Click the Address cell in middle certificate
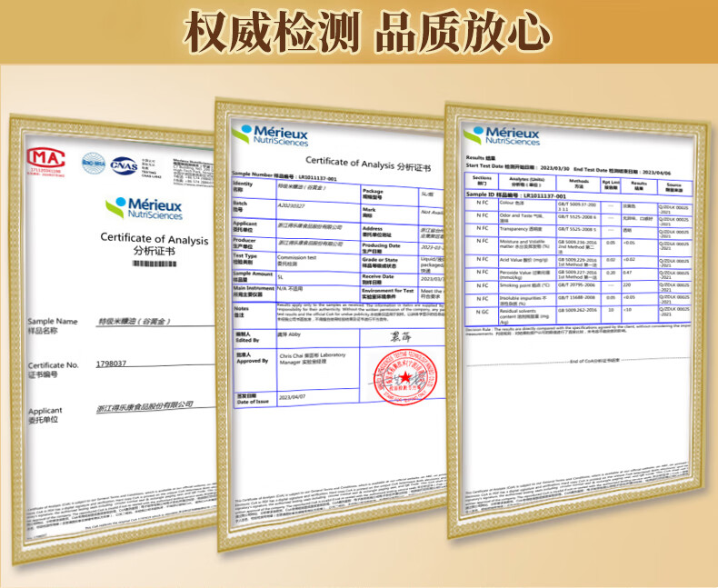718x588 pixels. [x=389, y=232]
